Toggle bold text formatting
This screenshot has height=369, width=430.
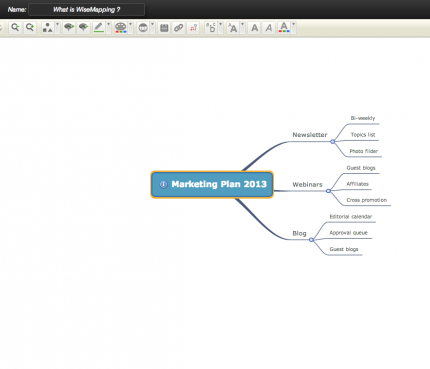(255, 28)
